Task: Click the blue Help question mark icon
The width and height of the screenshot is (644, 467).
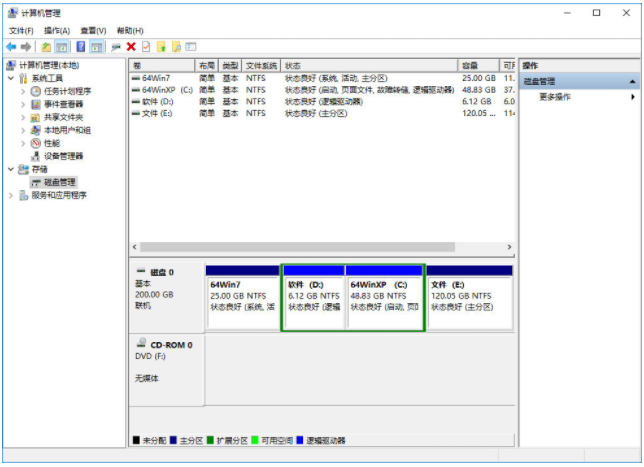Action: click(x=80, y=47)
